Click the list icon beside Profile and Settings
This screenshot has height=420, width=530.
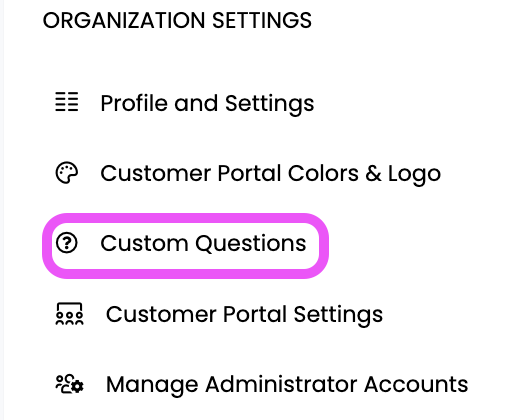pos(67,102)
